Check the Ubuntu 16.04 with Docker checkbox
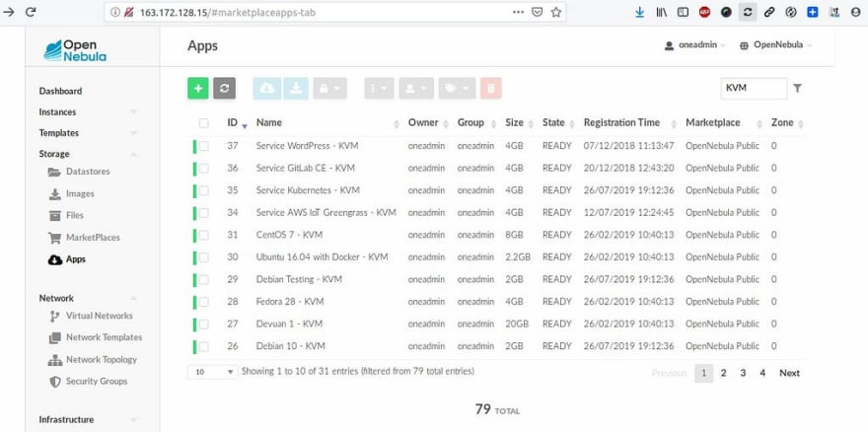Image resolution: width=868 pixels, height=432 pixels. point(204,257)
